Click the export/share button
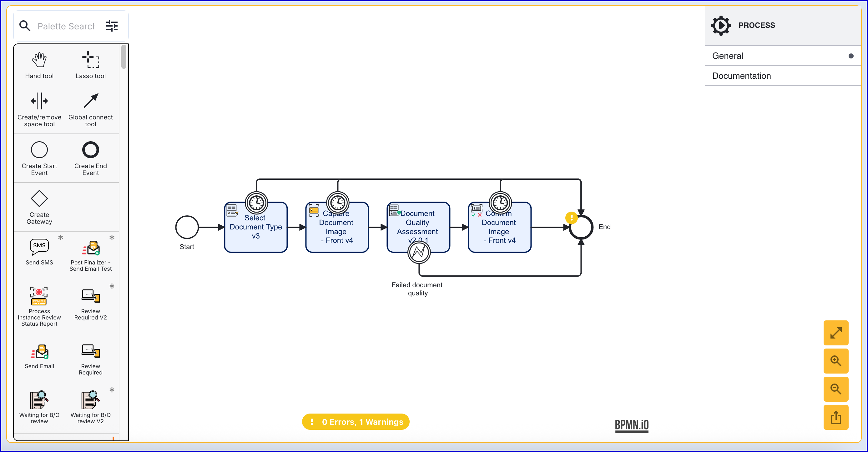 pyautogui.click(x=836, y=418)
